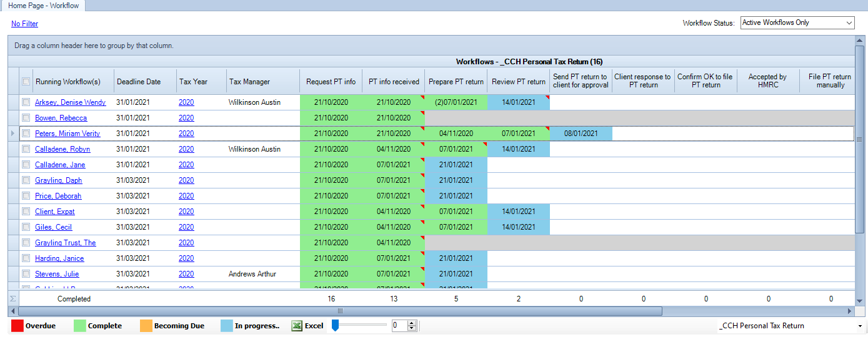Click the red Overdue legend swatch
Image resolution: width=868 pixels, height=337 pixels.
click(16, 326)
